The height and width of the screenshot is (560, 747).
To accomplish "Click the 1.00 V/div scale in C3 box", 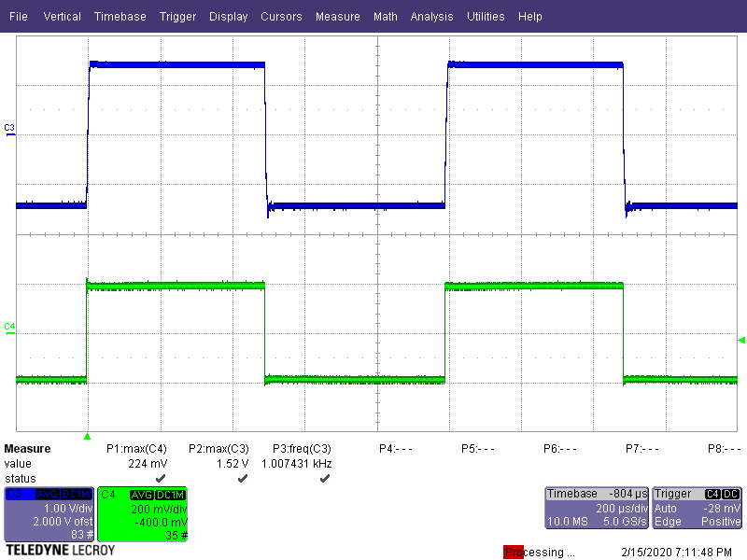I will point(68,509).
